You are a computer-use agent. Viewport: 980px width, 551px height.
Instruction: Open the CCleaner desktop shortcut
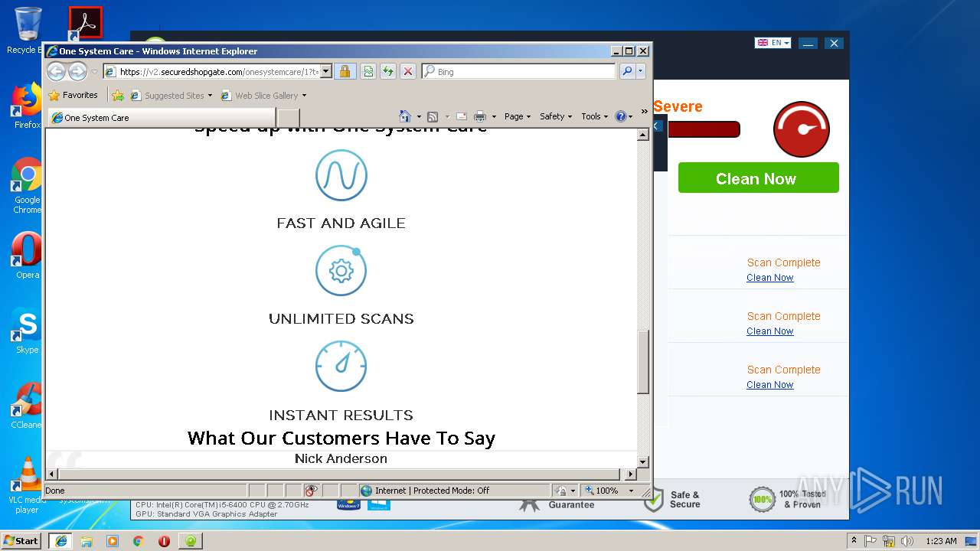(27, 406)
